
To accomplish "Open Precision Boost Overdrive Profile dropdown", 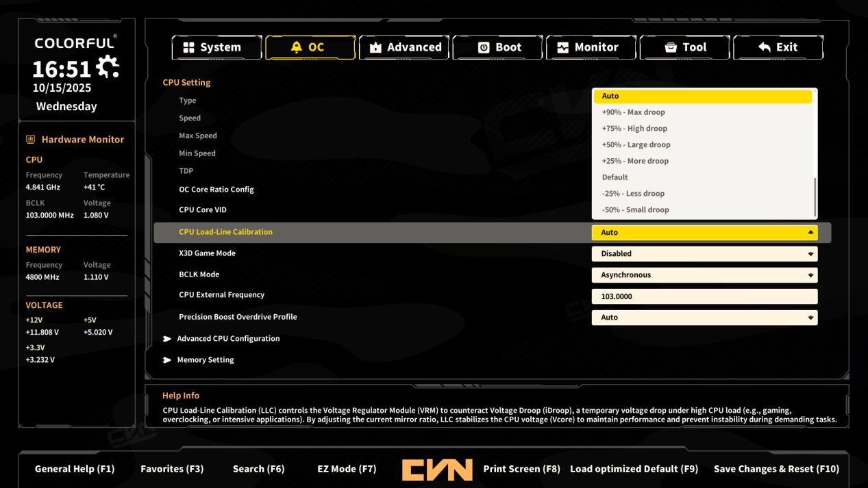I will click(x=704, y=318).
